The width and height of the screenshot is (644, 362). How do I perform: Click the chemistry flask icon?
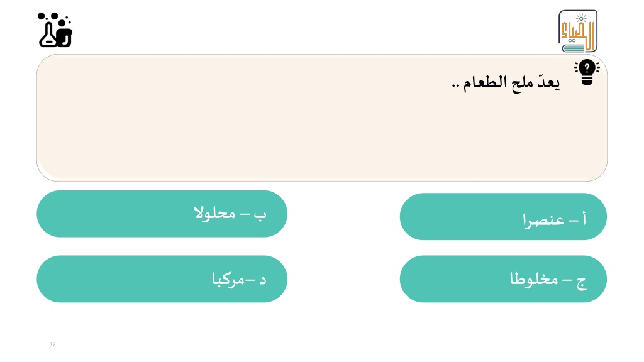coord(48,35)
